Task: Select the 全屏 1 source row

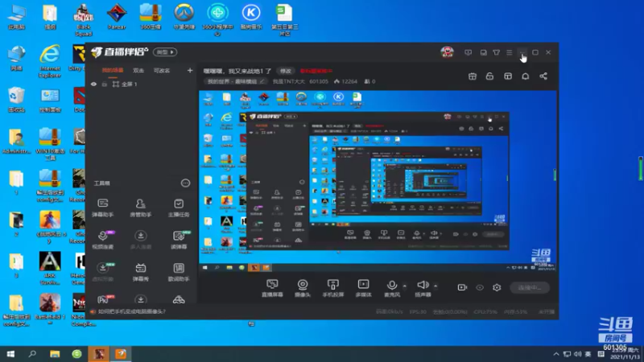Action: point(141,84)
